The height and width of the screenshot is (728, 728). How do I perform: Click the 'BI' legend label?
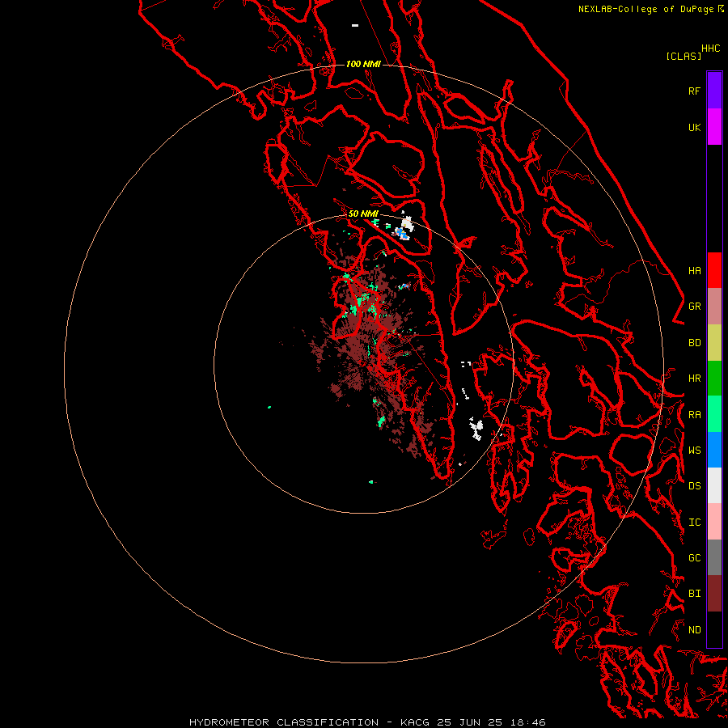click(694, 594)
